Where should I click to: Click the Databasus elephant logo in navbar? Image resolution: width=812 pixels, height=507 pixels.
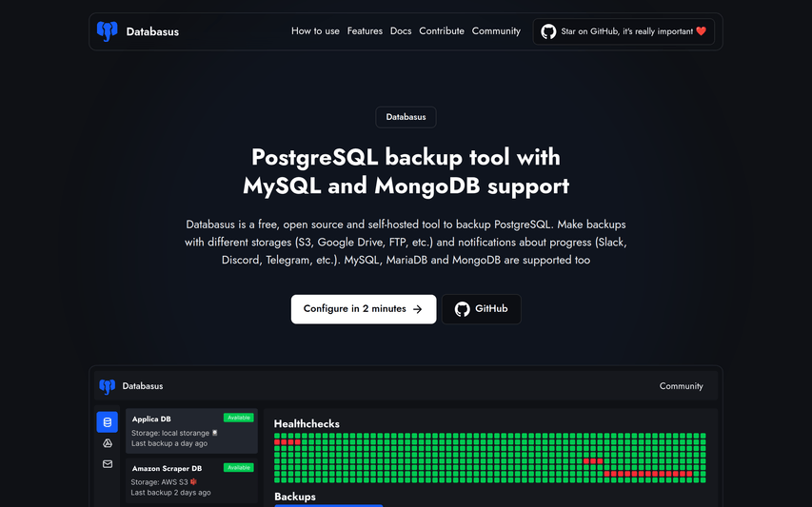[x=107, y=31]
